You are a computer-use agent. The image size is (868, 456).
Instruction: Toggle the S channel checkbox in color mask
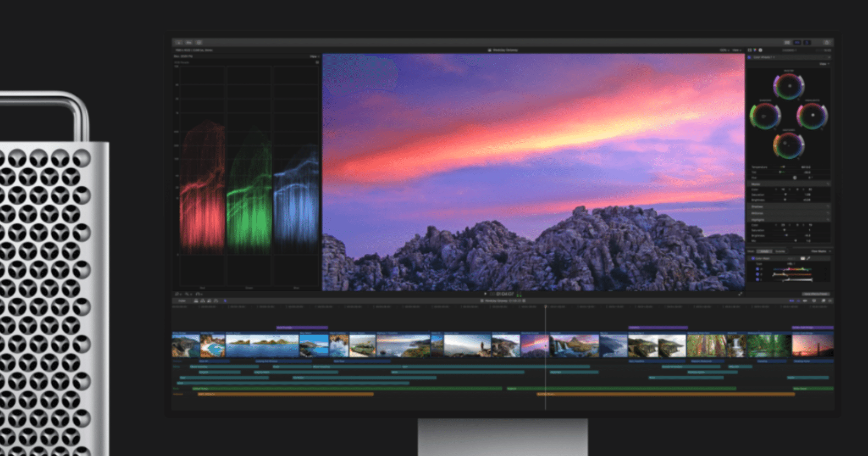click(758, 274)
